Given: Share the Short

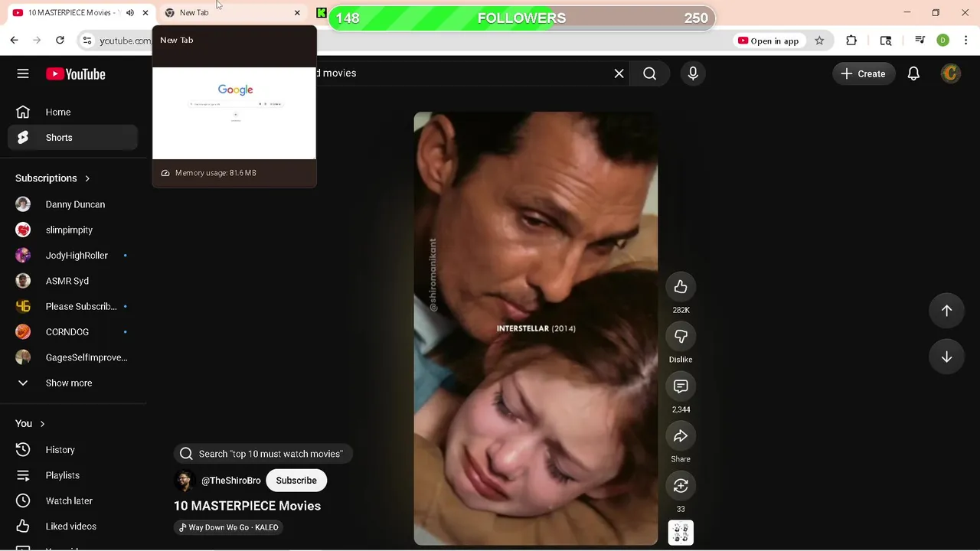Looking at the screenshot, I should point(681,436).
